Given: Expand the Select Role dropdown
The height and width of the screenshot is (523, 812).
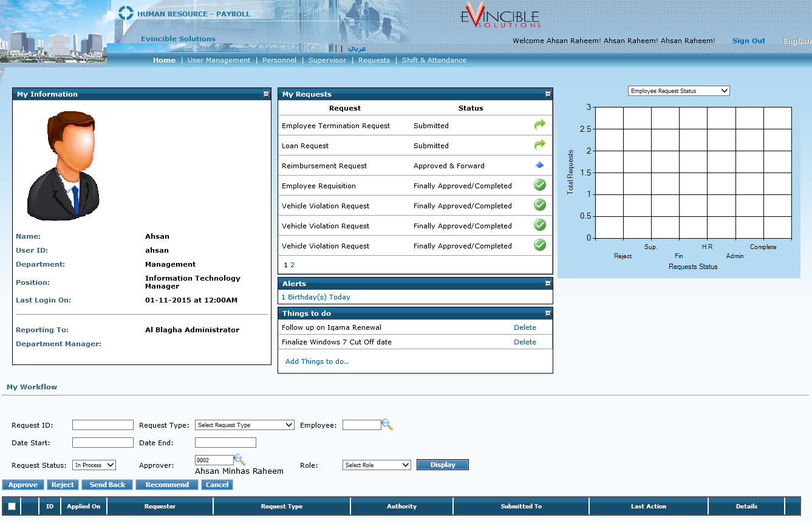Looking at the screenshot, I should tap(377, 465).
